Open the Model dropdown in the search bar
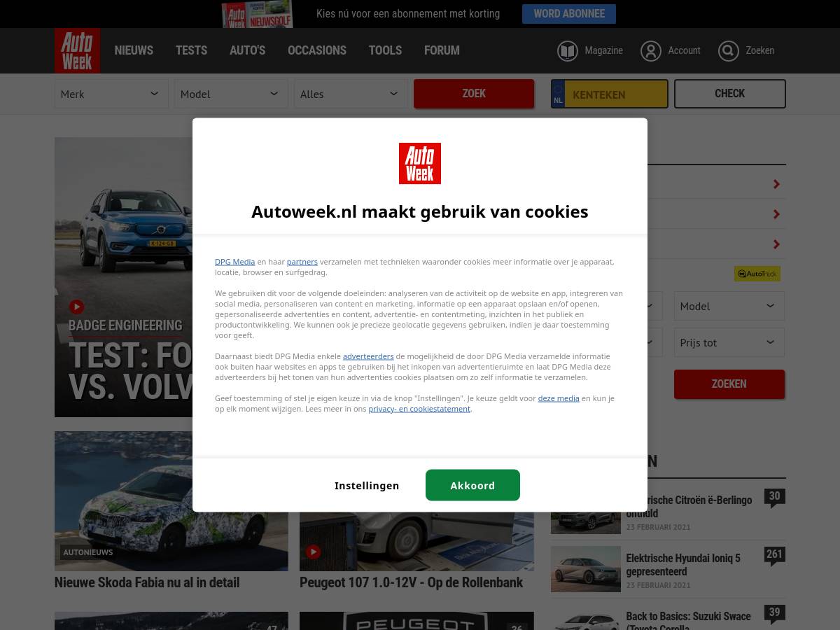The height and width of the screenshot is (630, 840). (x=231, y=93)
